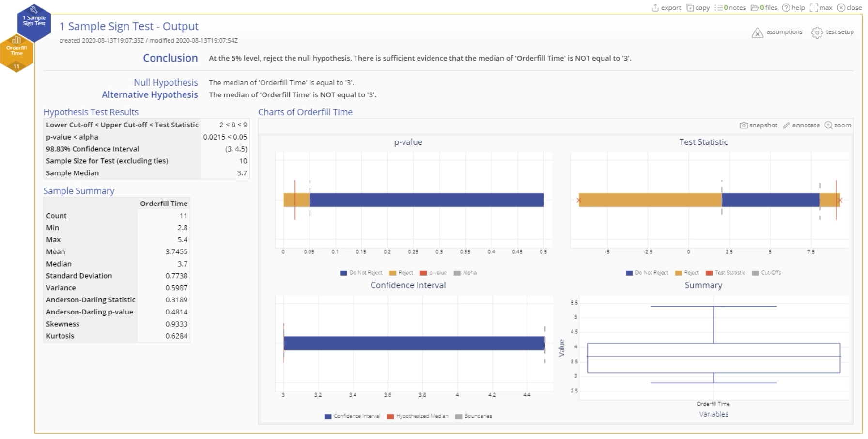Click the box in Summary boxplot
868x439 pixels.
coord(713,358)
